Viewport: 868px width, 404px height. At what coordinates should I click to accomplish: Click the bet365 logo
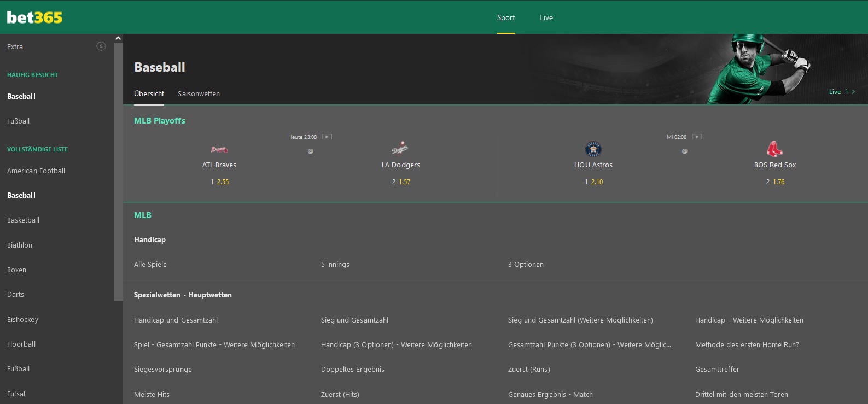(x=34, y=17)
